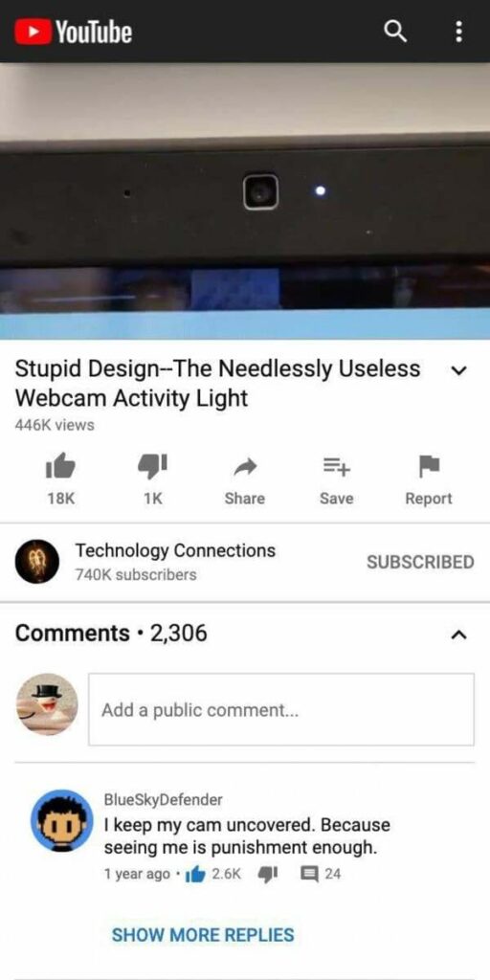
Task: Open the Technology Connections channel name
Action: point(175,550)
